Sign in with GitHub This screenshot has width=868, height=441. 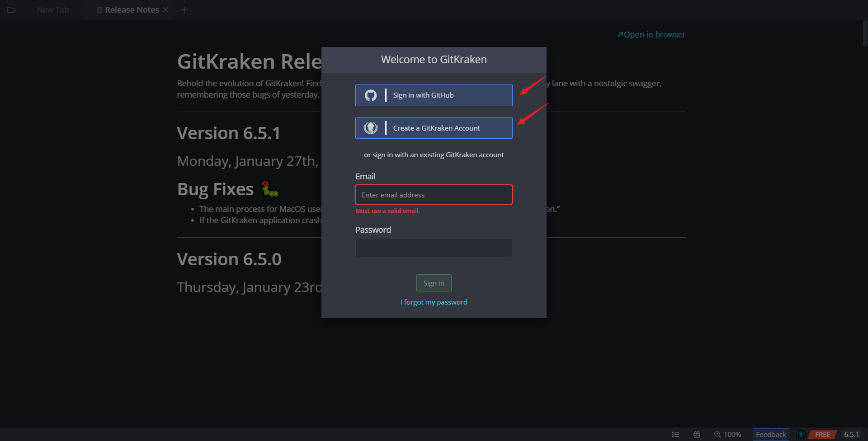pos(434,95)
